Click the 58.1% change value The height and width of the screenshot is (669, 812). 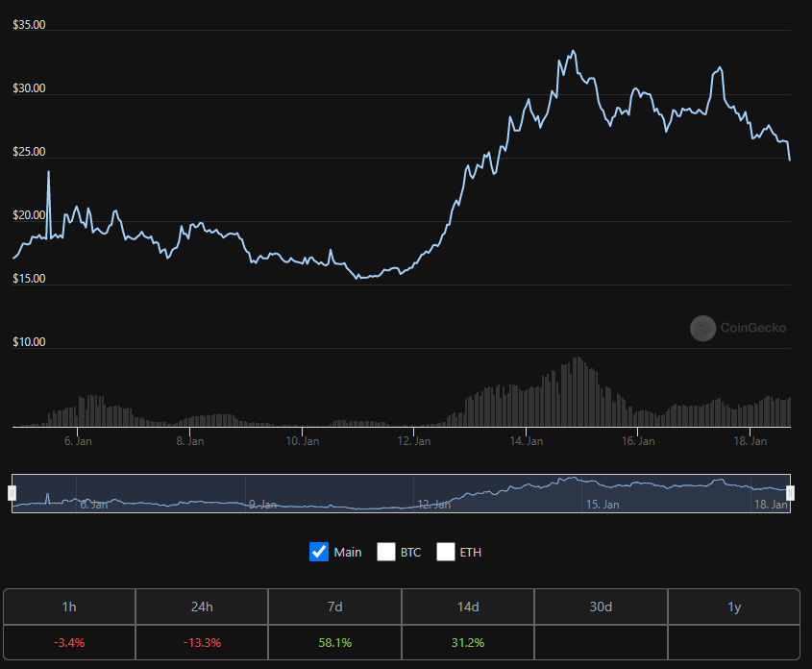(x=334, y=641)
